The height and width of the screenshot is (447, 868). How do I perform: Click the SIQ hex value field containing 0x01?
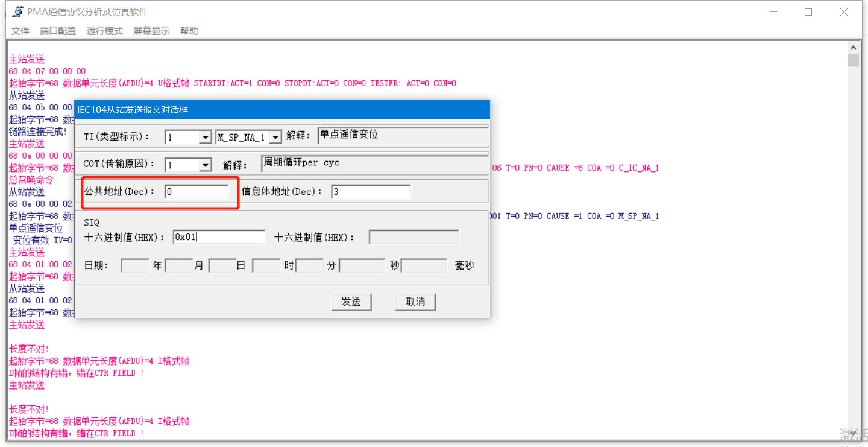tap(219, 238)
